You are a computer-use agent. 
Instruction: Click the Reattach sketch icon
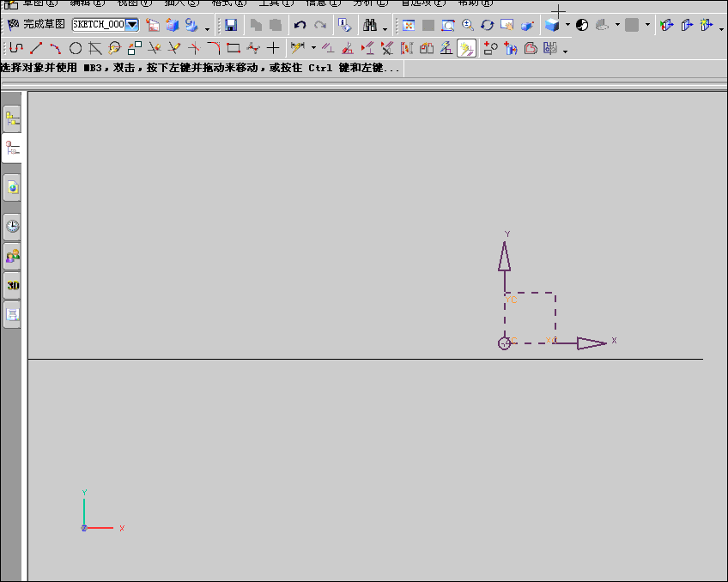coord(191,25)
